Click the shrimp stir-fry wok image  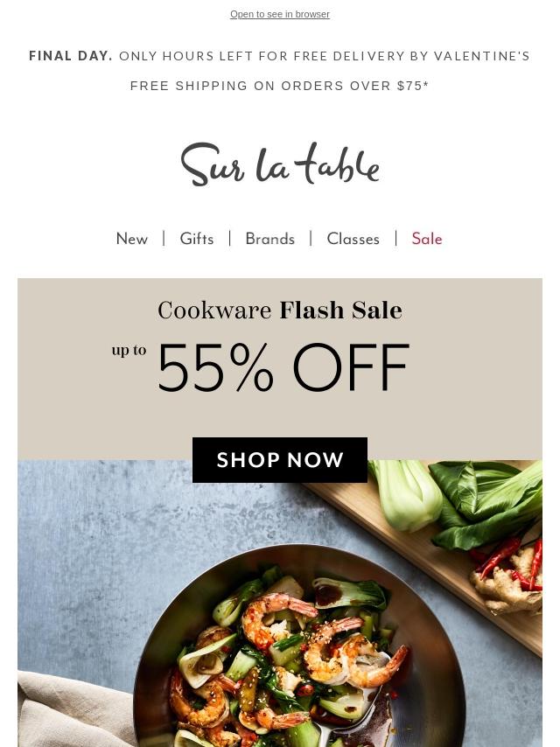pyautogui.click(x=292, y=648)
